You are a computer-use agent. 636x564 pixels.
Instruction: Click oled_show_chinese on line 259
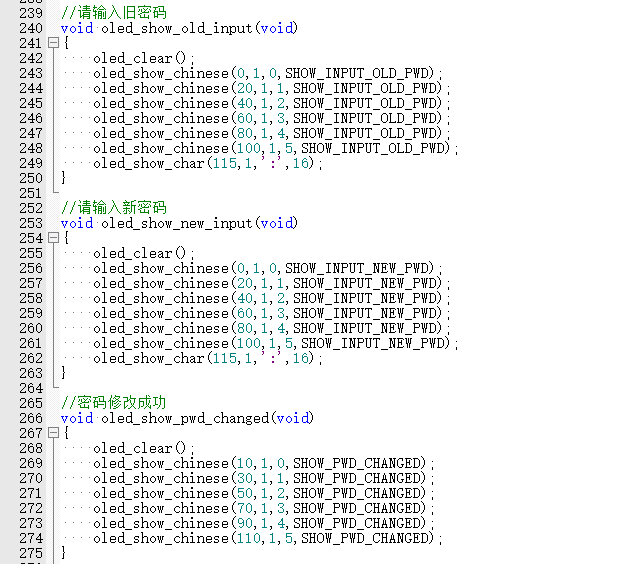point(161,313)
